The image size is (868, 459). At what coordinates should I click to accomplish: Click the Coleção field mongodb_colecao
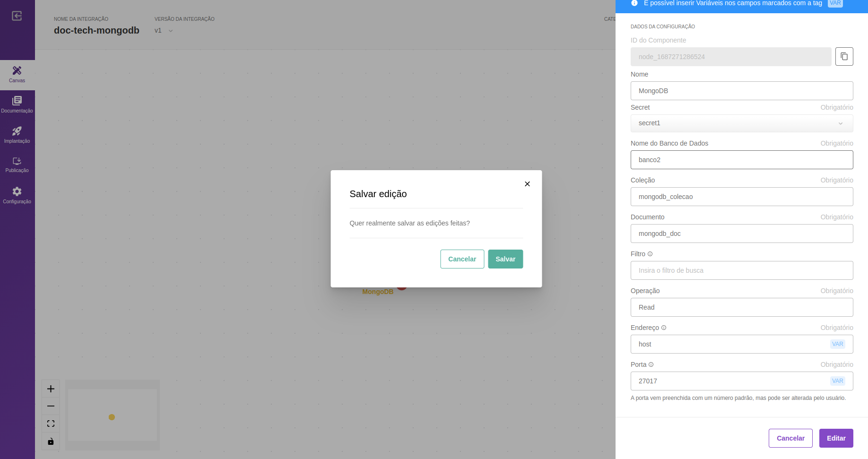[742, 197]
